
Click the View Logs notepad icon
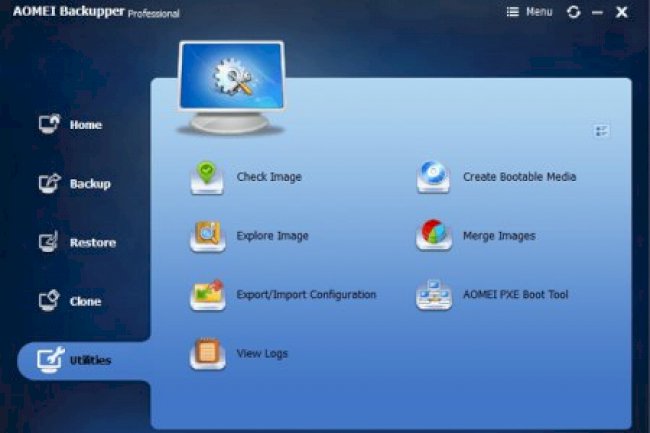pyautogui.click(x=208, y=354)
